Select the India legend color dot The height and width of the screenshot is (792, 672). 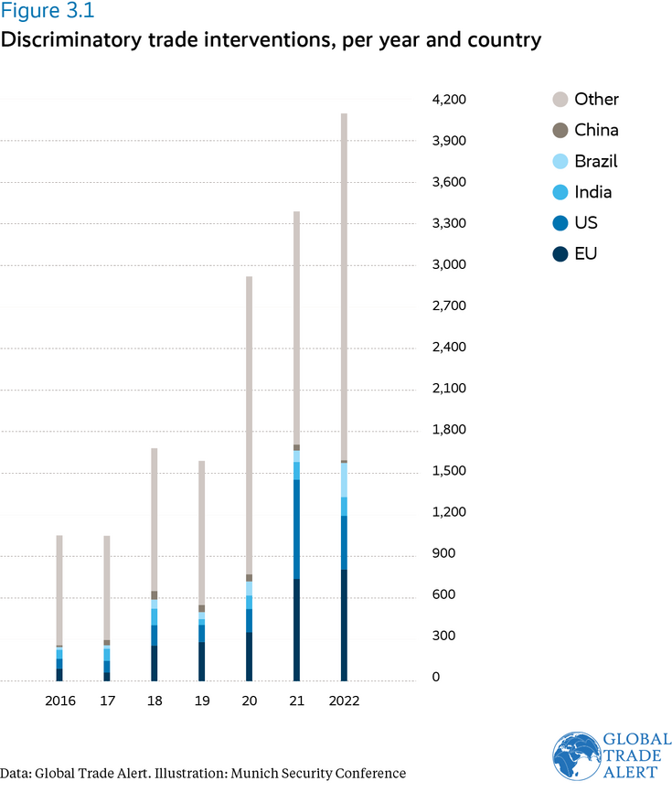click(559, 192)
